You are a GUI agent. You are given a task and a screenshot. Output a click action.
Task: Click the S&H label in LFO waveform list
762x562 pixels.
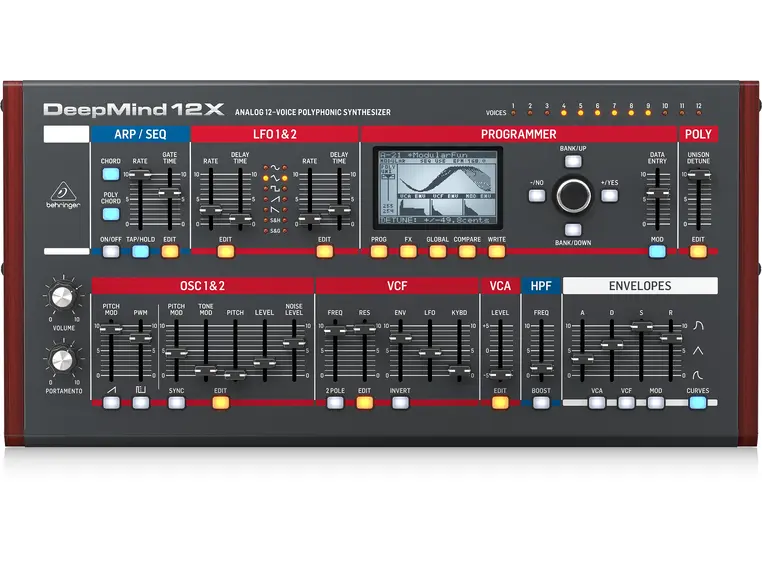tap(275, 220)
